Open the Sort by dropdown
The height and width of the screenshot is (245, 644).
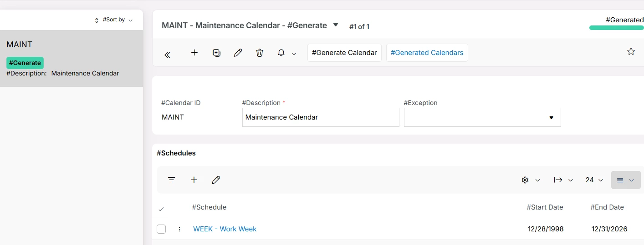pyautogui.click(x=113, y=20)
